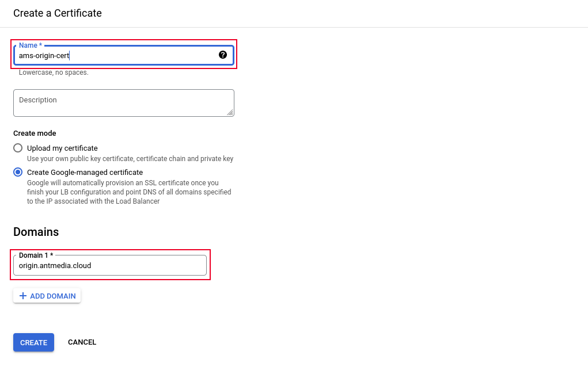Image resolution: width=588 pixels, height=378 pixels.
Task: Focus the Domain 1 field with origin.antmedia.cloud
Action: click(110, 265)
